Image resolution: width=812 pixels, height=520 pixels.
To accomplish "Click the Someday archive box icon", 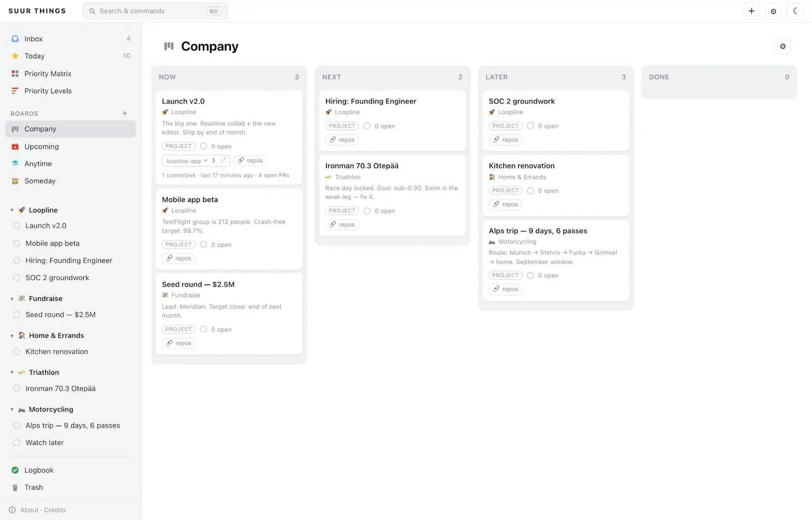I will click(15, 181).
